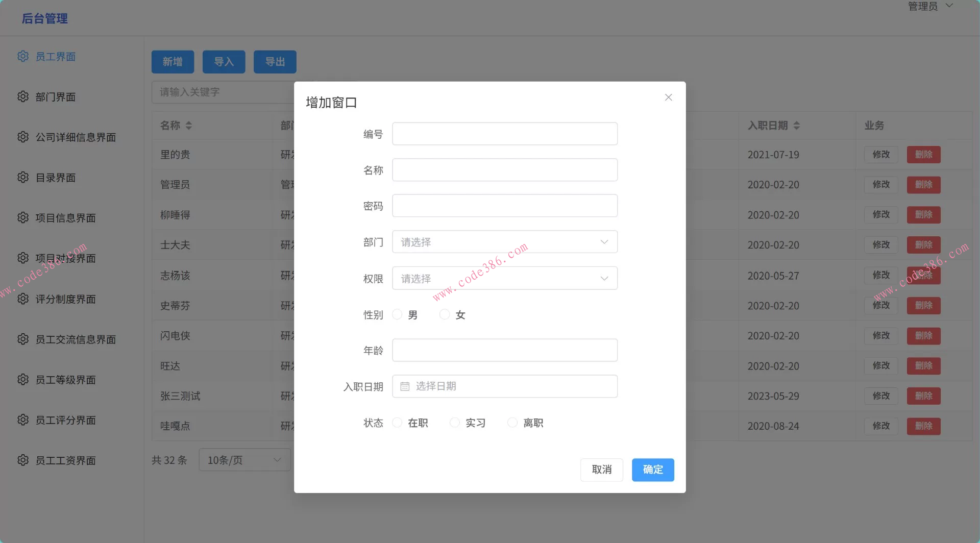Expand the 权限 selection dropdown
This screenshot has height=543, width=980.
pyautogui.click(x=504, y=278)
